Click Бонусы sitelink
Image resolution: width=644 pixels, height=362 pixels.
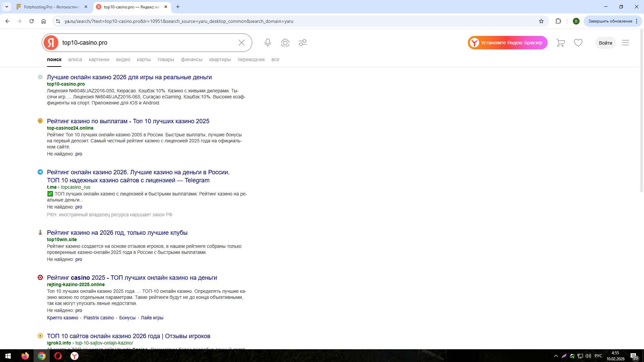[128, 318]
